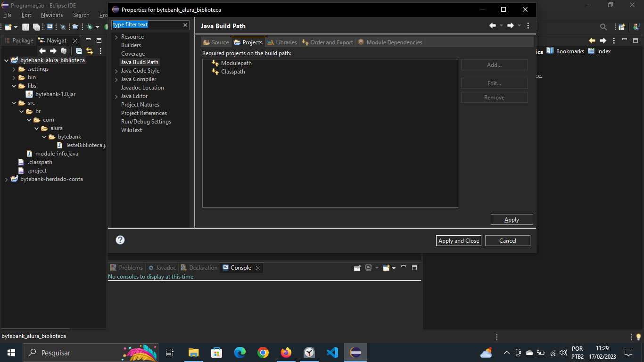Click the New wizard icon in main toolbar
Image resolution: width=644 pixels, height=362 pixels.
point(8,27)
